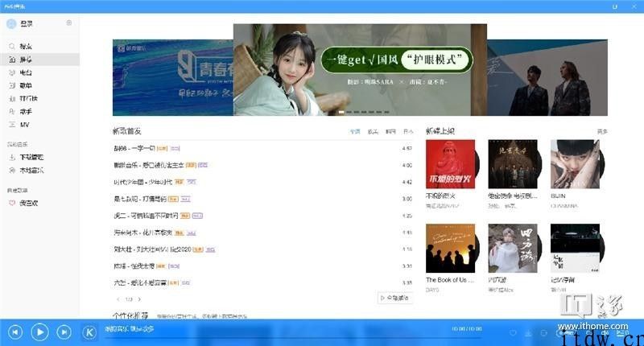Click the K icon in the player bar
Viewport: 644px width, 346px height.
(x=89, y=332)
